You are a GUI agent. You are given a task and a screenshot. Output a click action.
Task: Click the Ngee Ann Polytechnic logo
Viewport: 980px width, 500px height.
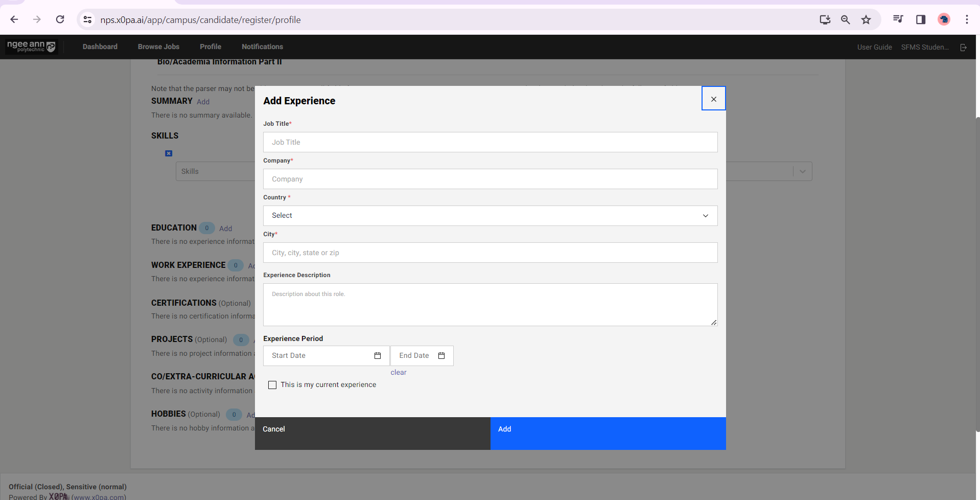(x=31, y=47)
